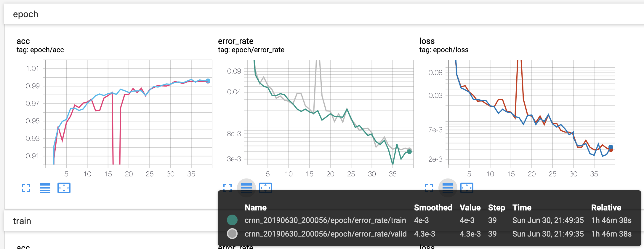Screen dimensions: 644x249
Task: Click the Smoothed column header in tooltip
Action: 433,207
